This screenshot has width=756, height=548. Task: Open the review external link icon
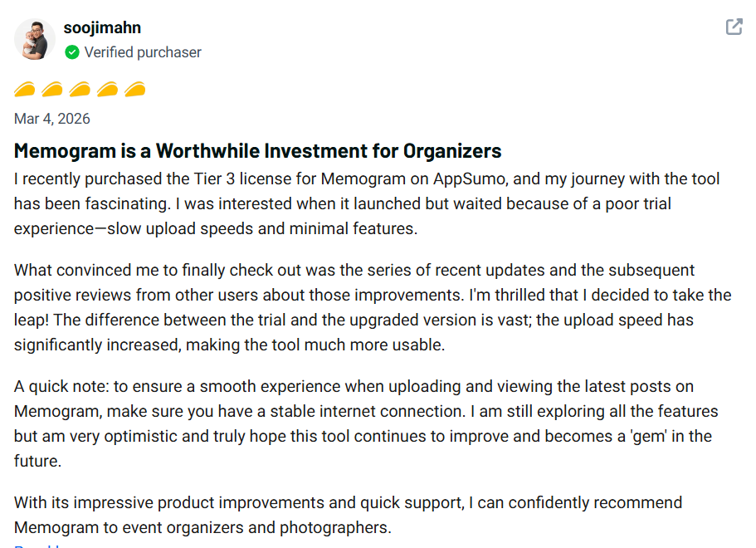click(x=734, y=27)
